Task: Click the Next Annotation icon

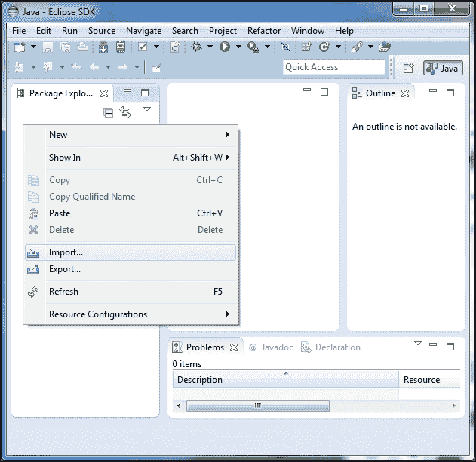Action: click(20, 67)
